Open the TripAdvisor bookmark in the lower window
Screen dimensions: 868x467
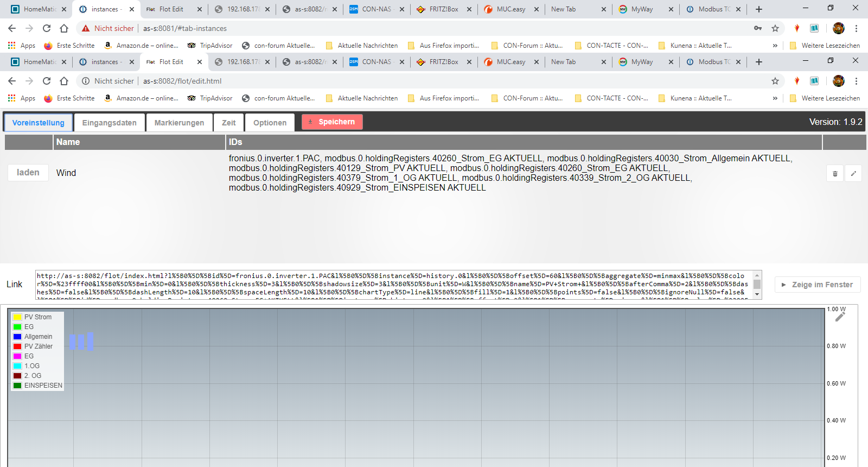tap(210, 98)
